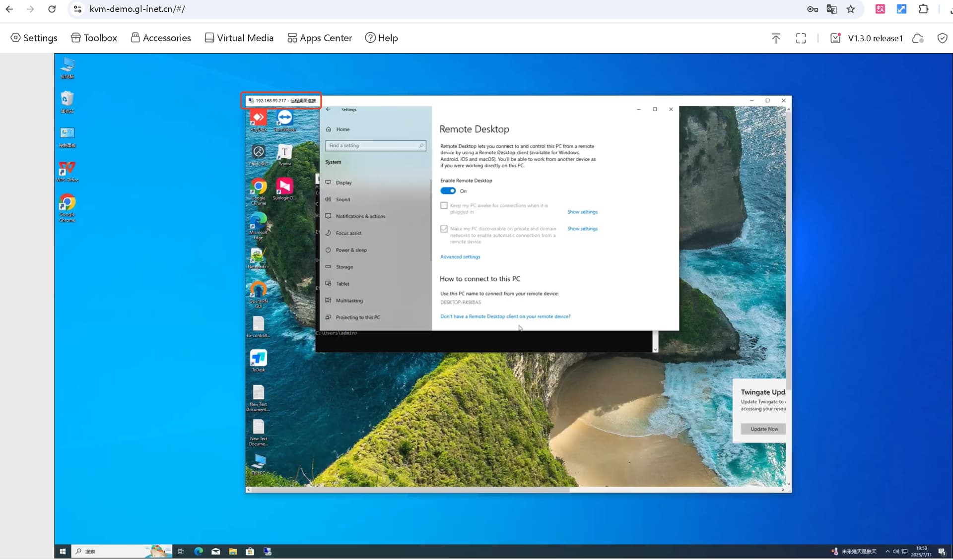Click the firmware update icon with red dot
Viewport: 953px width, 560px height.
pos(835,38)
